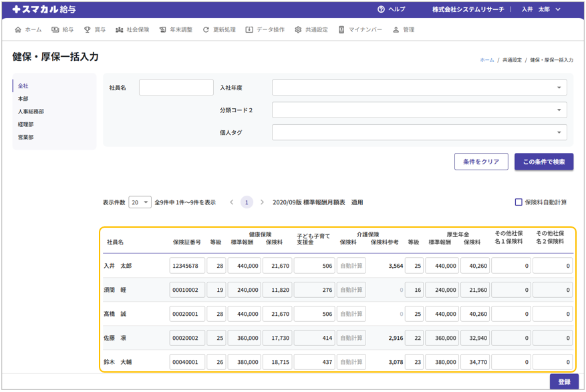Screen dimensions: 586x392
Task: Click the 社会保険 people icon
Action: pos(119,30)
